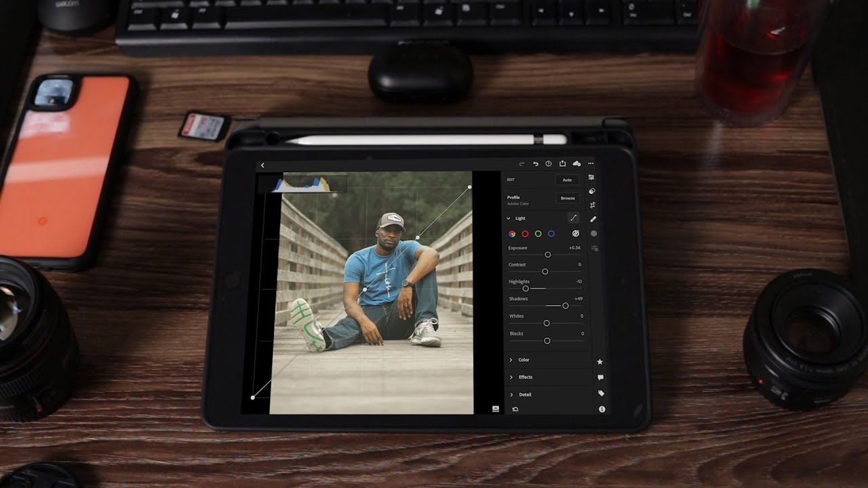The image size is (868, 488).
Task: Toggle the Tone Curve button
Action: 574,218
